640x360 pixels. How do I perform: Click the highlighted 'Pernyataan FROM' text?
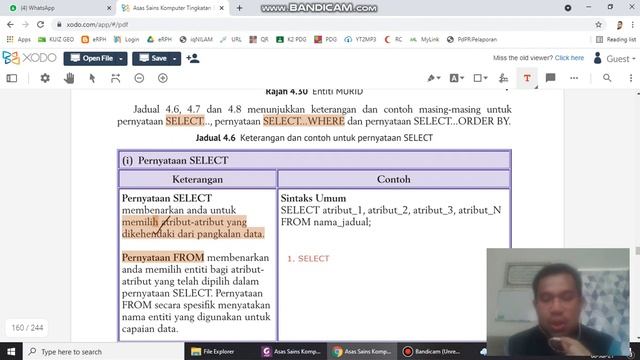tap(162, 258)
